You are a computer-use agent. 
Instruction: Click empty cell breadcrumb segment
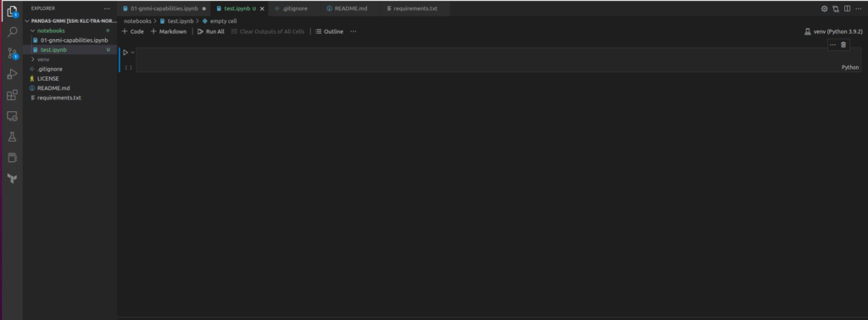click(x=220, y=21)
